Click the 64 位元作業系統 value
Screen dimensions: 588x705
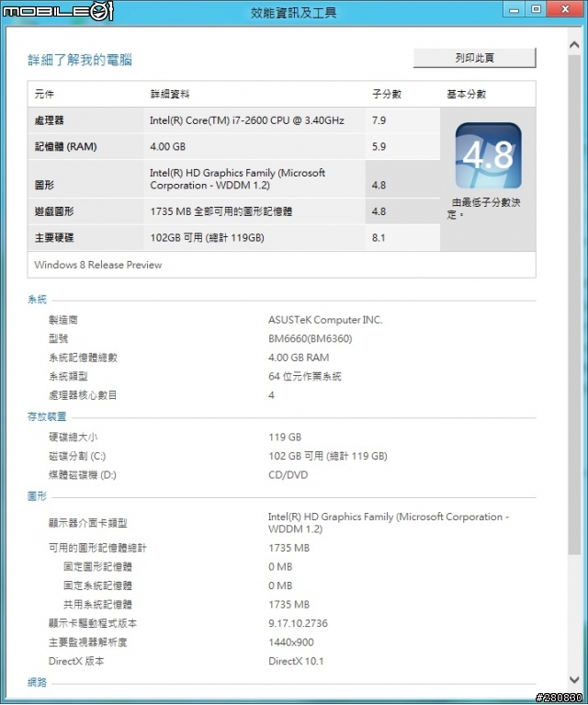[x=305, y=376]
